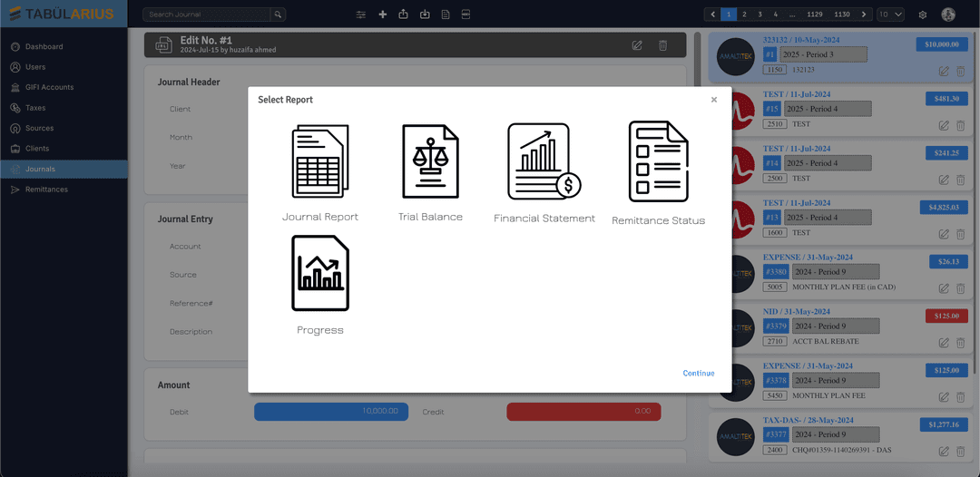Jump to page 1129
This screenshot has height=477, width=980.
(814, 15)
